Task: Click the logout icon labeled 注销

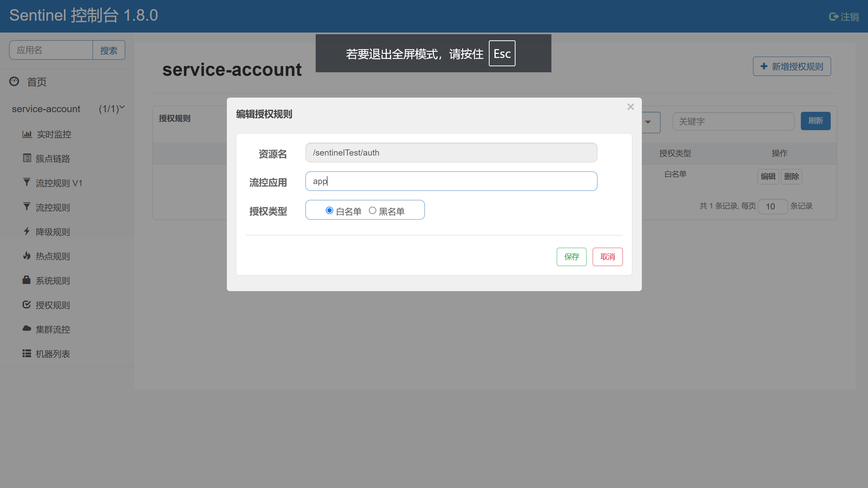Action: [x=834, y=17]
